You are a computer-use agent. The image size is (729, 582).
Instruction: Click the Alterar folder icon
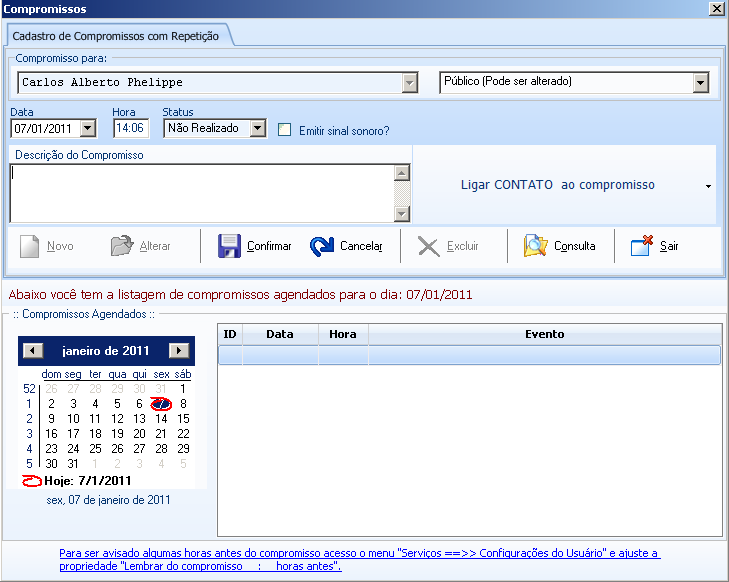[x=122, y=246]
